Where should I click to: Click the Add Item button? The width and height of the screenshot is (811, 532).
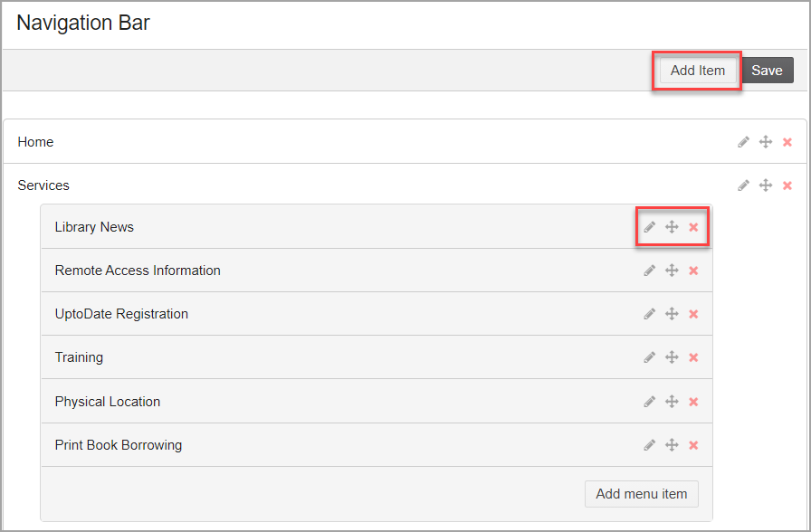pos(698,71)
